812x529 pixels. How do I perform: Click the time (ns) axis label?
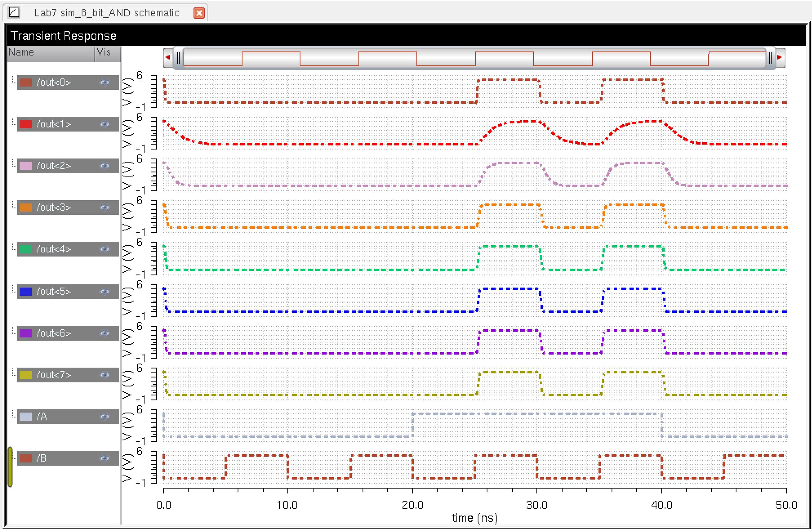[x=475, y=518]
